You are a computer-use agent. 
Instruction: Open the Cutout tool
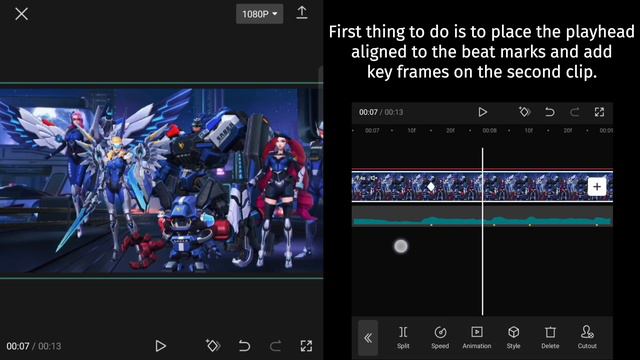click(x=587, y=338)
